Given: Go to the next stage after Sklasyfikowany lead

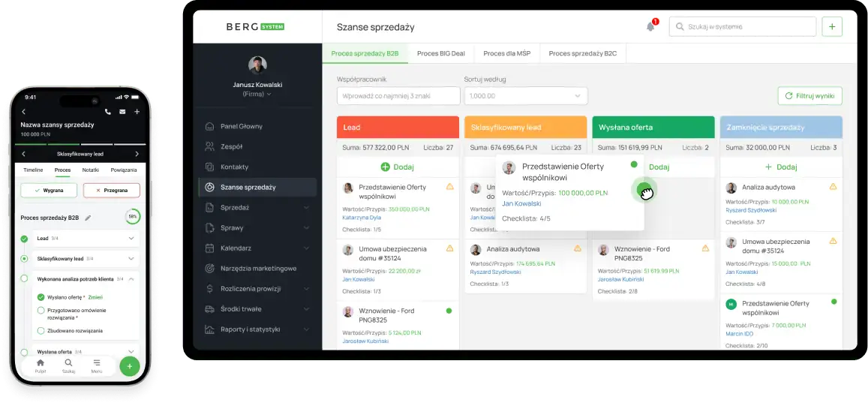Looking at the screenshot, I should click(137, 154).
